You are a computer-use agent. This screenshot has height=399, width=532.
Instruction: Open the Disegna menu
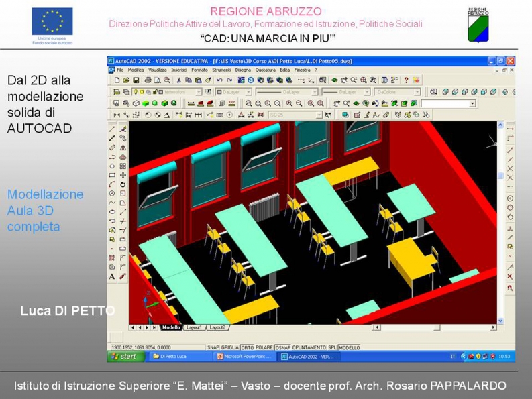pyautogui.click(x=243, y=70)
